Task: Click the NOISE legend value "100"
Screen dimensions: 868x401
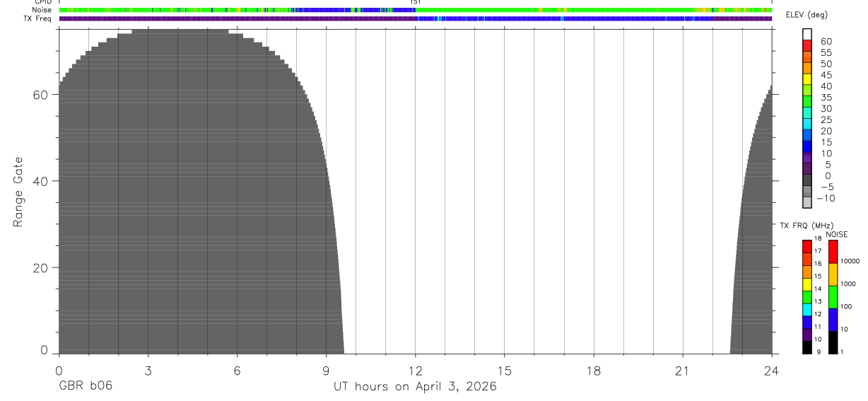Action: pos(847,306)
